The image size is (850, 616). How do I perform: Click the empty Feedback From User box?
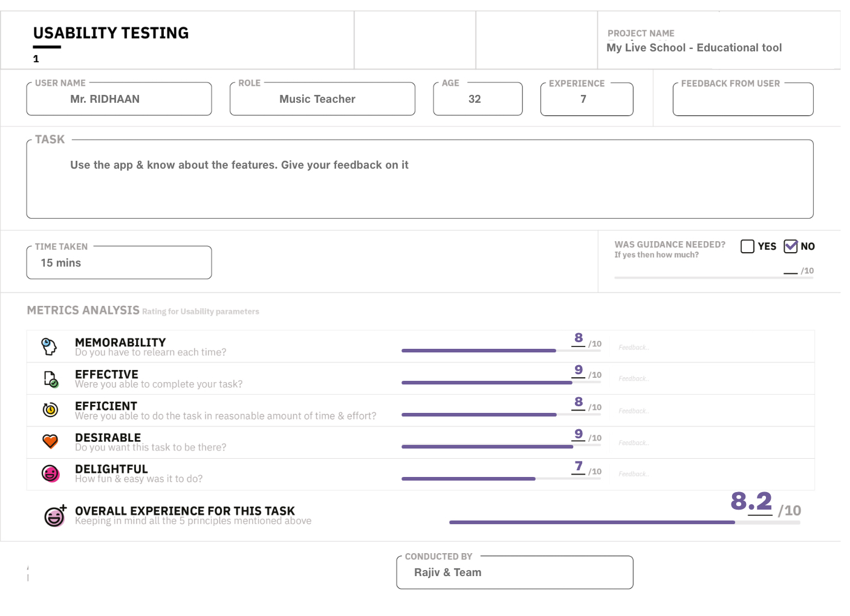point(742,100)
